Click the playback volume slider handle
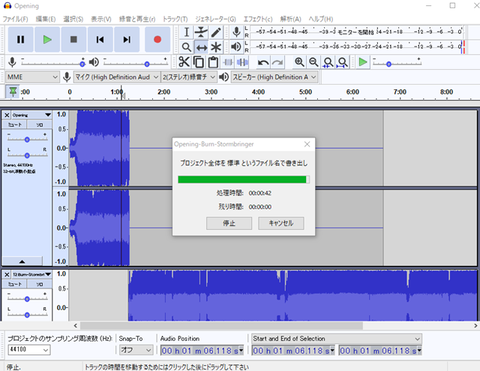 click(147, 63)
